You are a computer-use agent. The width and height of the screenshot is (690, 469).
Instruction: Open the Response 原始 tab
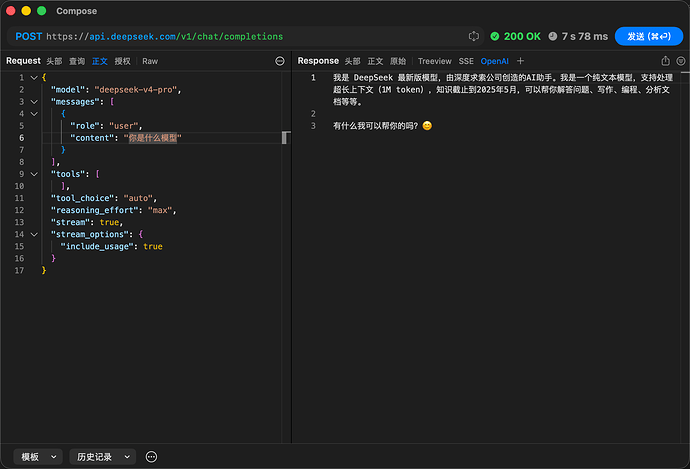tap(398, 61)
